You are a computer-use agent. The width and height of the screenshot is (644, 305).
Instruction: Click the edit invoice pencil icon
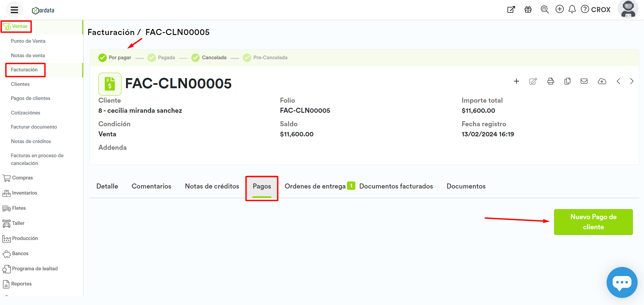533,81
